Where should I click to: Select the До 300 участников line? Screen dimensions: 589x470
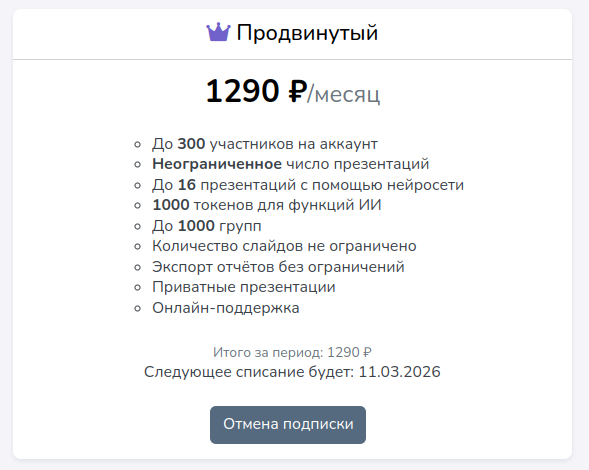265,144
